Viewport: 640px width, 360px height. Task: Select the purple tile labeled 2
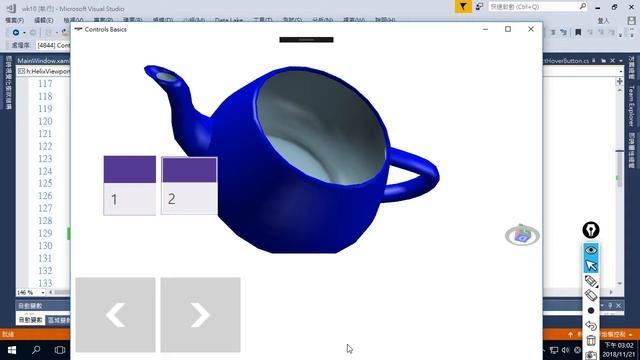[189, 185]
